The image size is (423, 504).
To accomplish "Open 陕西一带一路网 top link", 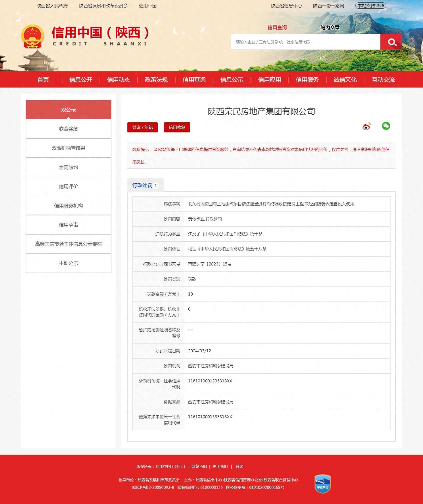I will point(328,6).
